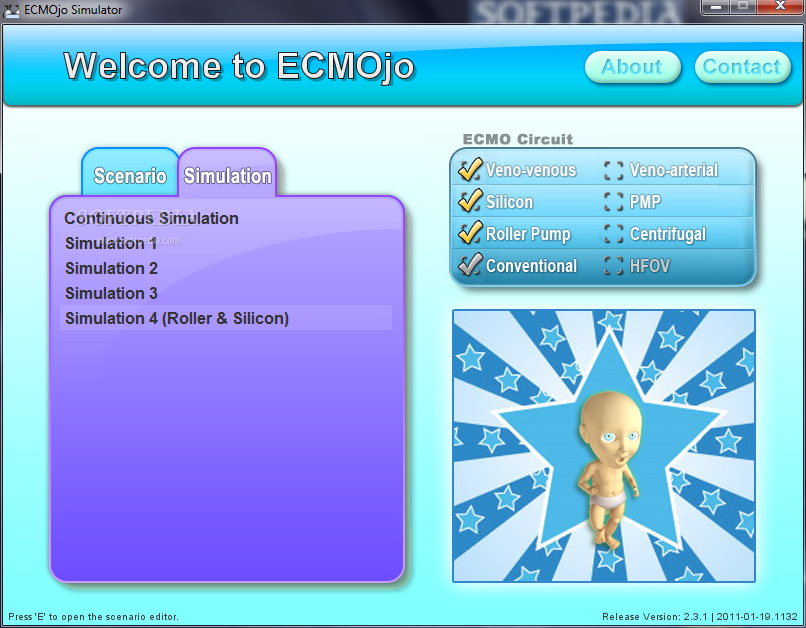Image resolution: width=806 pixels, height=628 pixels.
Task: Enable the Veno-arterial option
Action: point(613,170)
